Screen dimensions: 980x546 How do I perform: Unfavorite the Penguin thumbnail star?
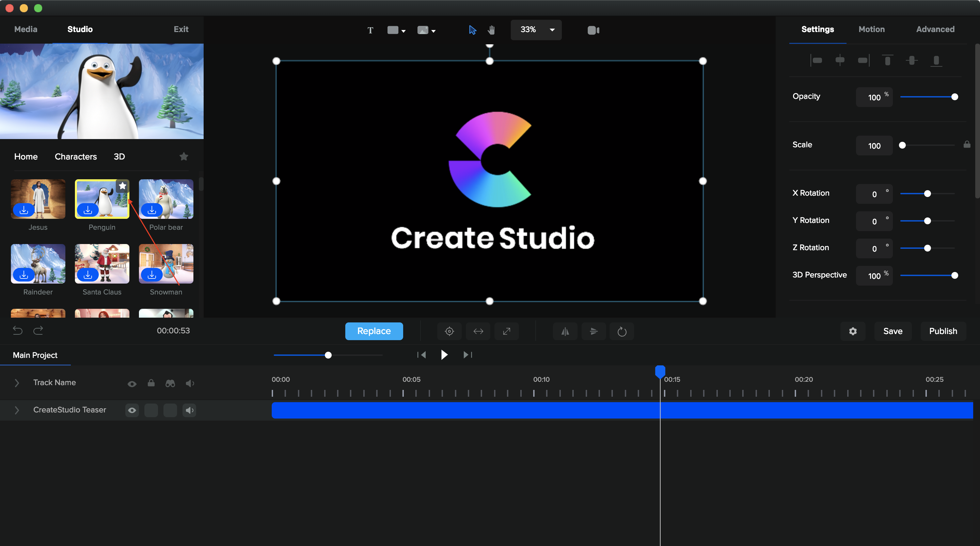pos(123,186)
